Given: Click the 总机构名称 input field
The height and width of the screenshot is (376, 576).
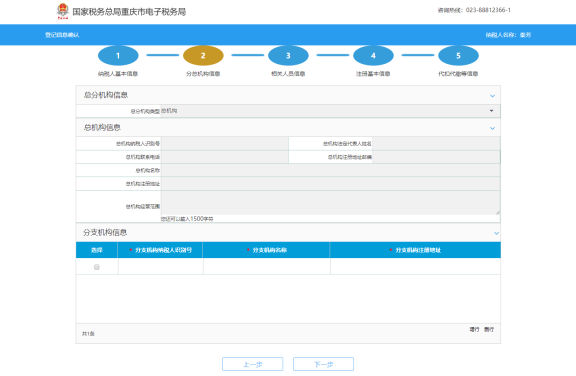Looking at the screenshot, I should click(x=330, y=170).
